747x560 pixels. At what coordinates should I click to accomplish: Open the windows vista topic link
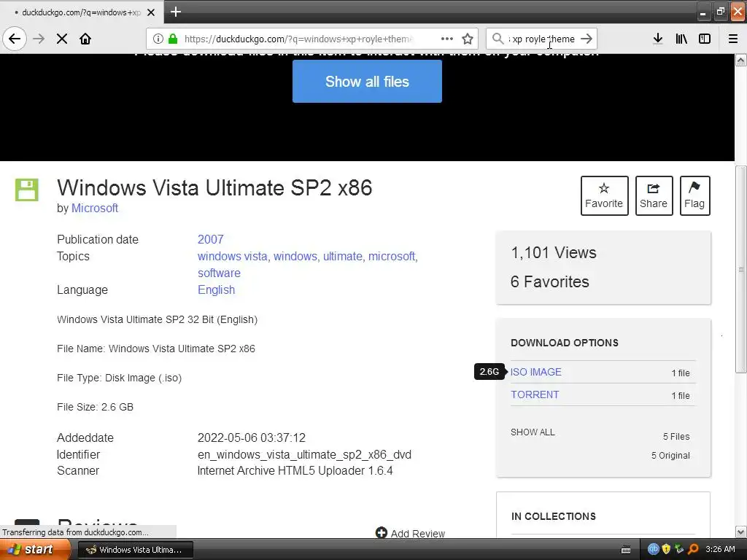pos(233,256)
